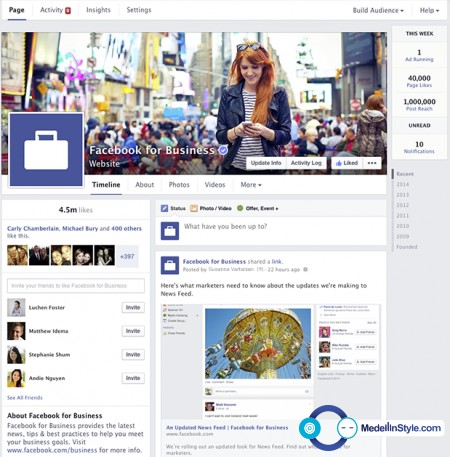Image resolution: width=450 pixels, height=457 pixels.
Task: Click the post audience globe icon
Action: click(x=305, y=269)
